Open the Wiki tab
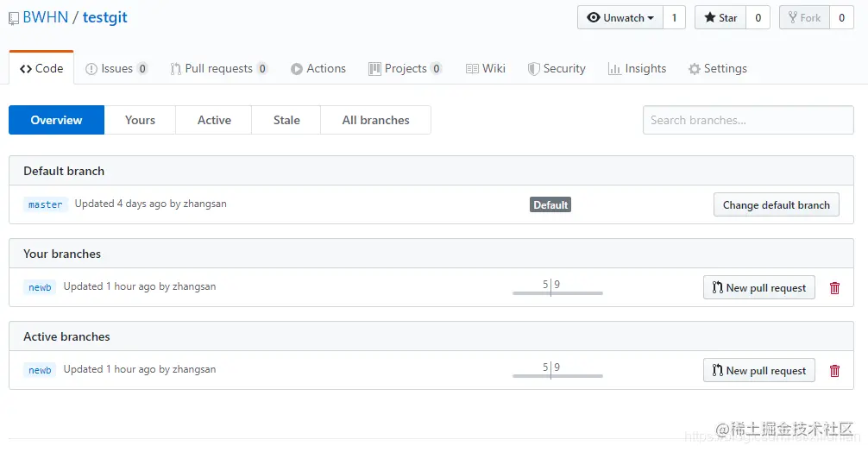The height and width of the screenshot is (452, 868). [486, 69]
